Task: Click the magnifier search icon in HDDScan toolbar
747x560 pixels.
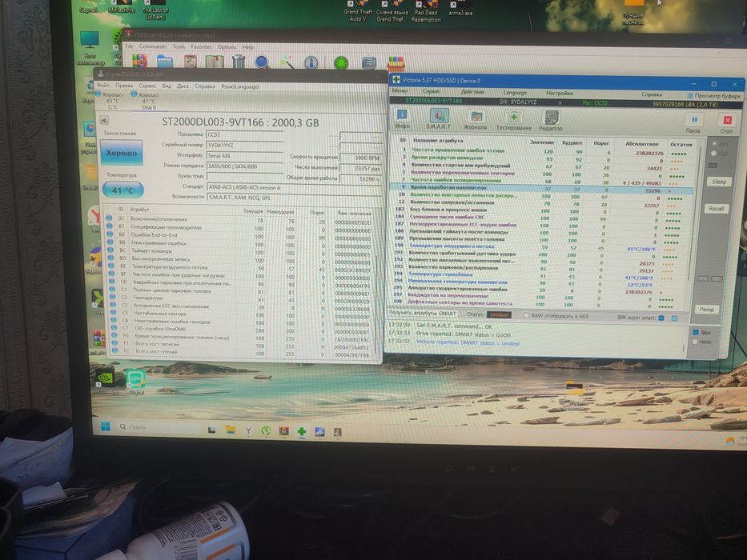Action: [262, 62]
